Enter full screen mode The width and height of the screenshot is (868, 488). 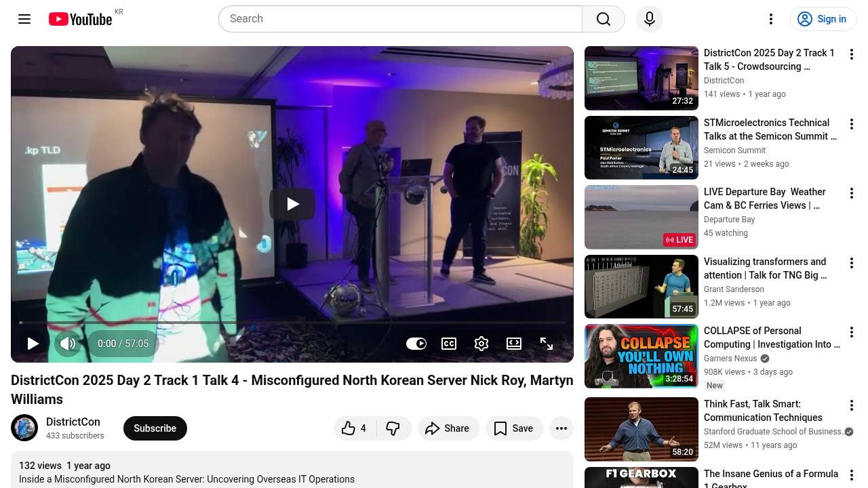[x=547, y=344]
